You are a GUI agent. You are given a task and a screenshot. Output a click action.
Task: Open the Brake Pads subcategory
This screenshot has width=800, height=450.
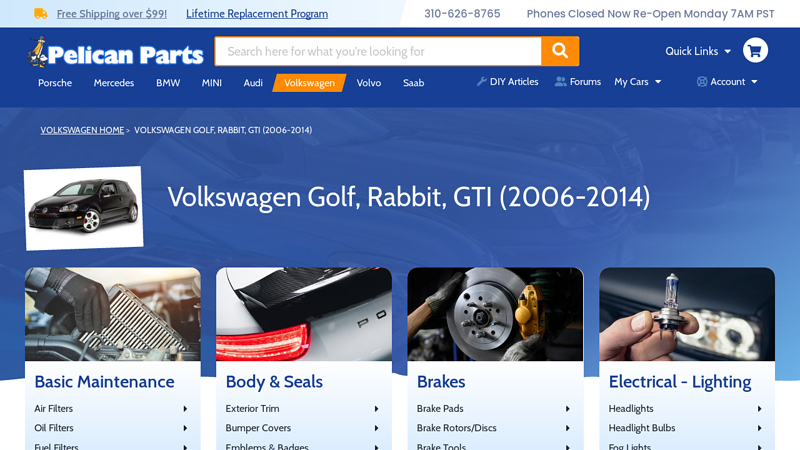click(x=440, y=409)
